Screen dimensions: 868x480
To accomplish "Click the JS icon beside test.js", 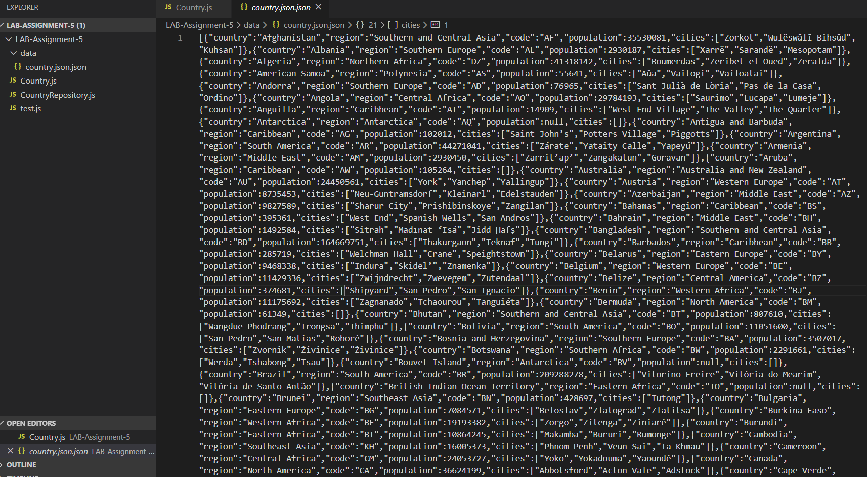I will tap(13, 108).
